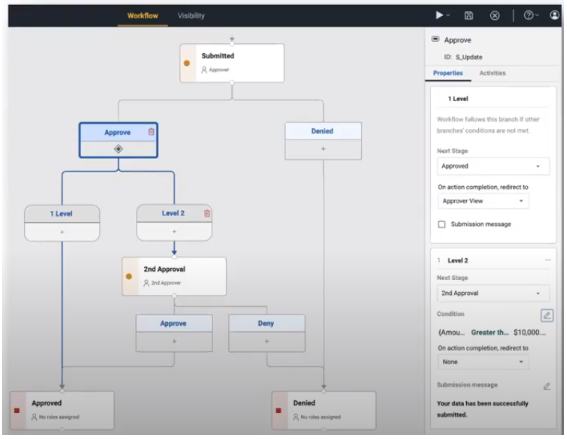Open the Level 2 more options ellipsis
567x439 pixels.
(x=548, y=260)
